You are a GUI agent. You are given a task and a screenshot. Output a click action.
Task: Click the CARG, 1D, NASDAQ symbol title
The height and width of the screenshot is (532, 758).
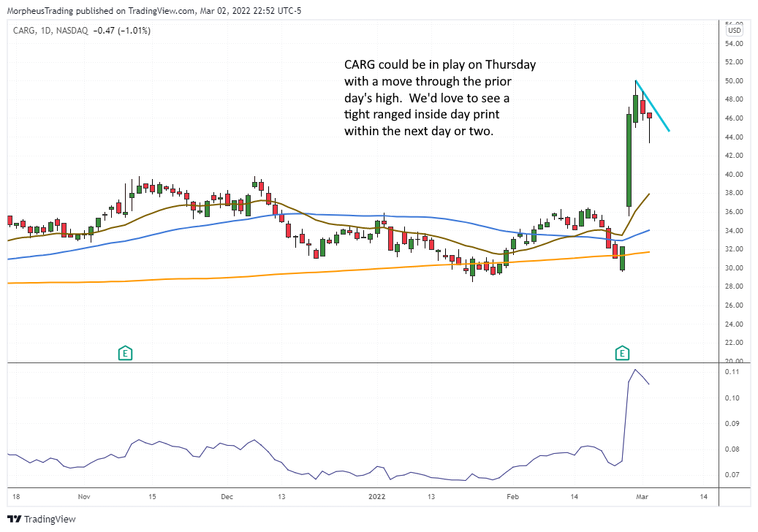pos(50,31)
